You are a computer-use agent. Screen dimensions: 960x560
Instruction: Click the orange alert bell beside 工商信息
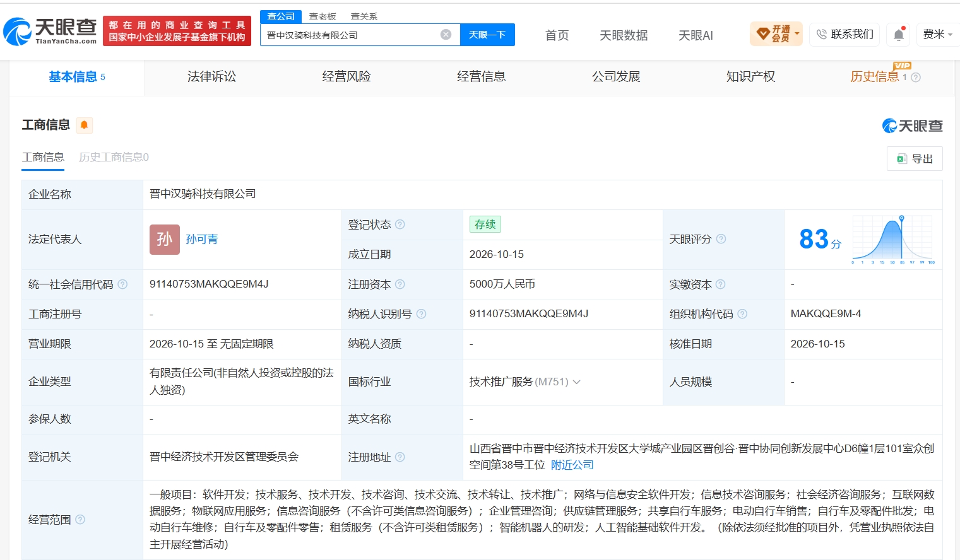[84, 125]
